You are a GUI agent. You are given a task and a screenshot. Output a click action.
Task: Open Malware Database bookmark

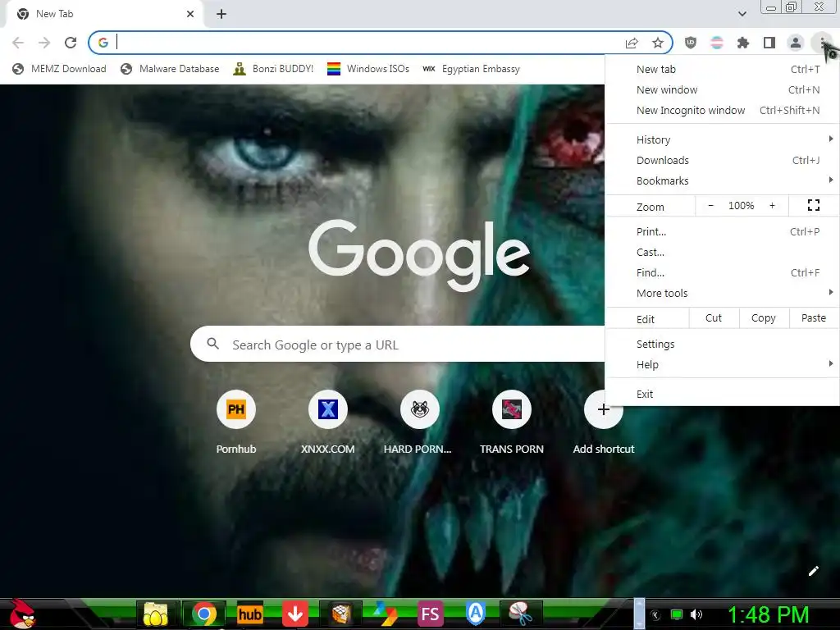(171, 69)
